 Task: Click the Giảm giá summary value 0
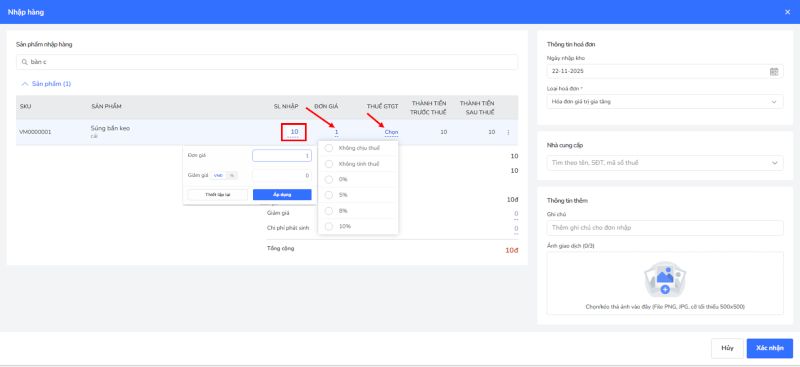pyautogui.click(x=516, y=214)
